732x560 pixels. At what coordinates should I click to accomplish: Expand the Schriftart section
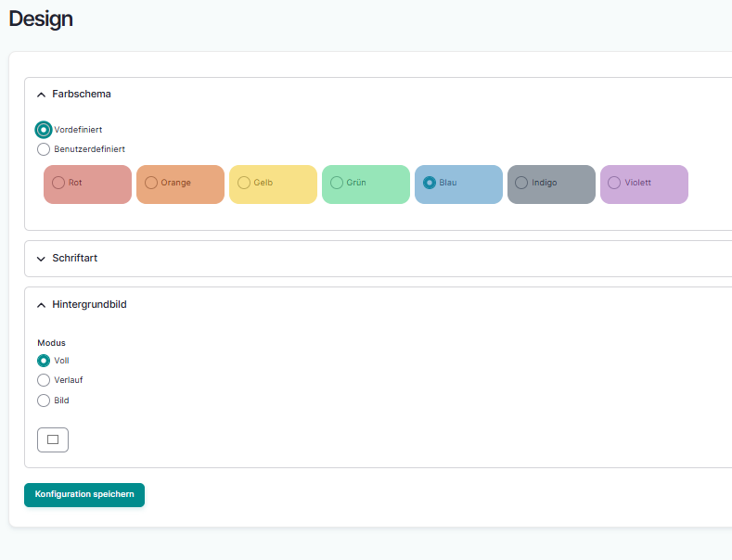coord(41,259)
